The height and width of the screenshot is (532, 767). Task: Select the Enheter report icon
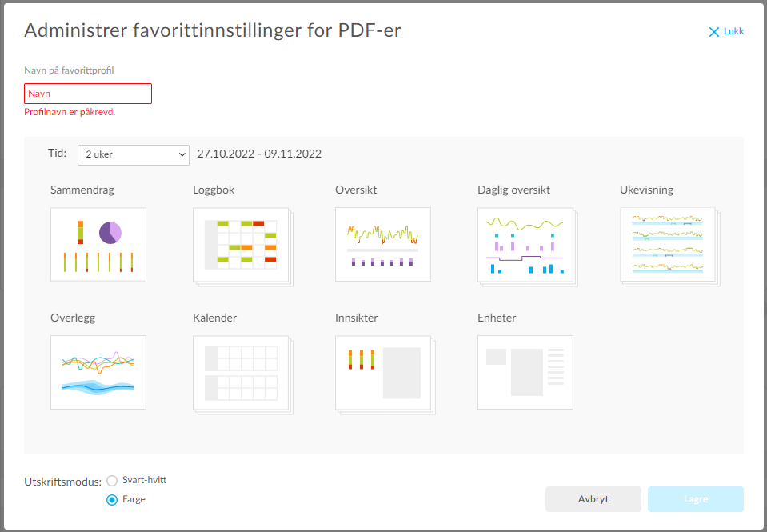coord(525,372)
